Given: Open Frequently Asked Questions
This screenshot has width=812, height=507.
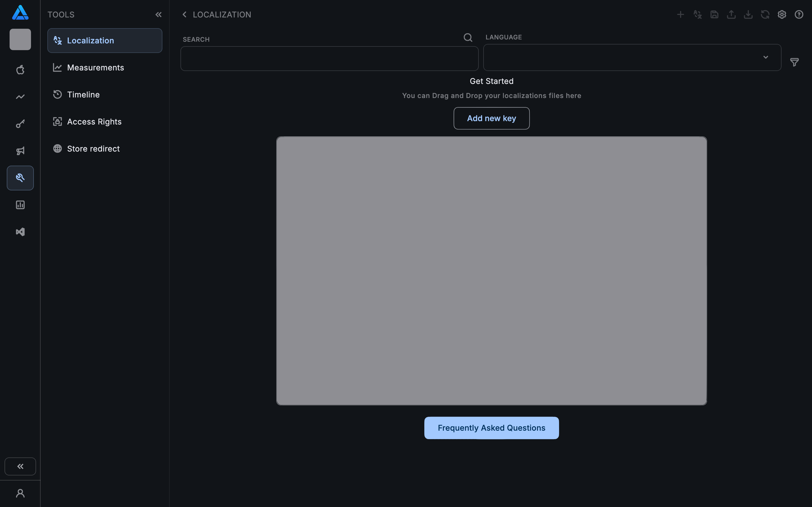Looking at the screenshot, I should pos(491,428).
